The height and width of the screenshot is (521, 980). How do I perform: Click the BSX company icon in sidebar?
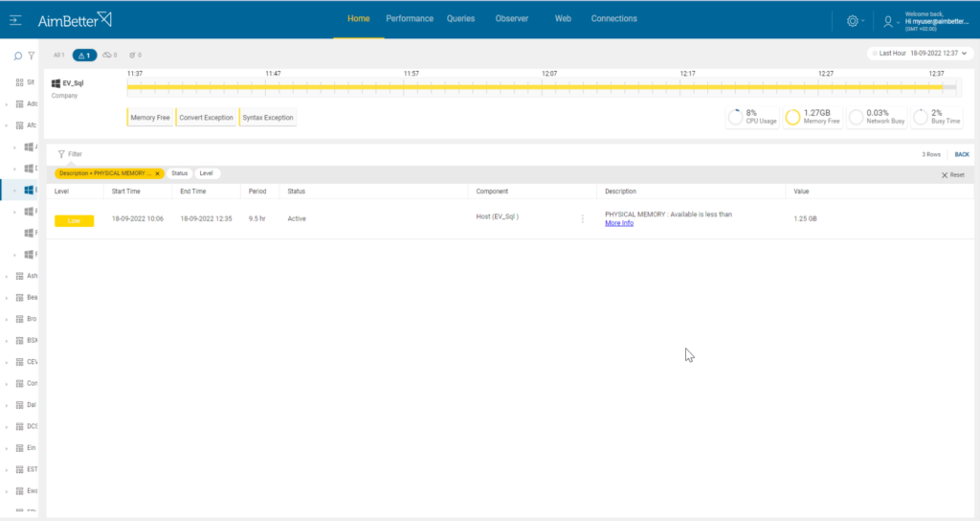coord(19,341)
